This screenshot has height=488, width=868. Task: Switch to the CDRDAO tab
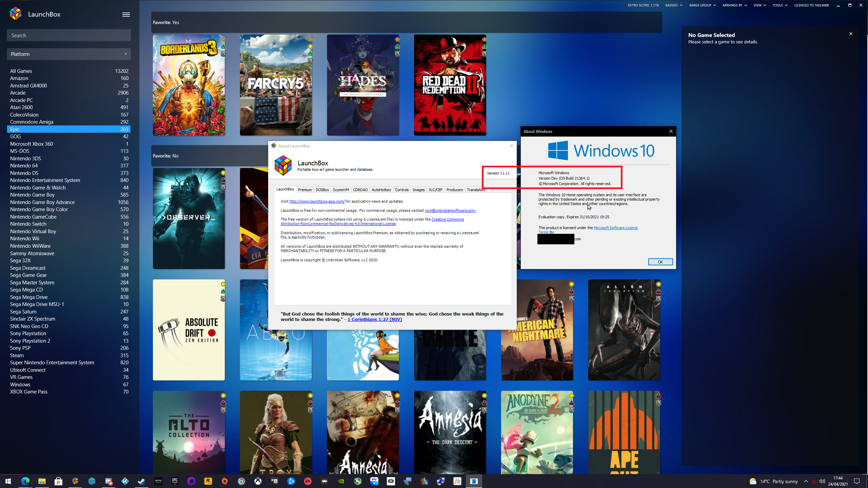pyautogui.click(x=360, y=190)
